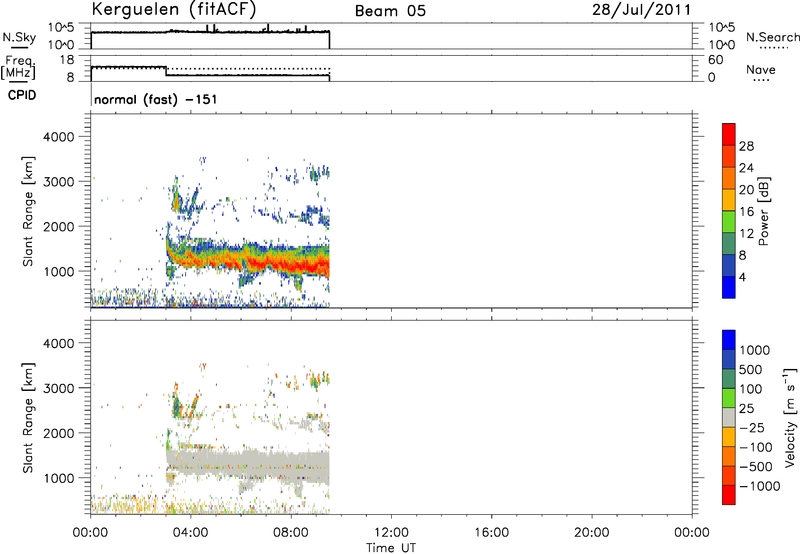Screen dimensions: 800x554
Task: Click the "CPID" row label
Action: coord(22,95)
